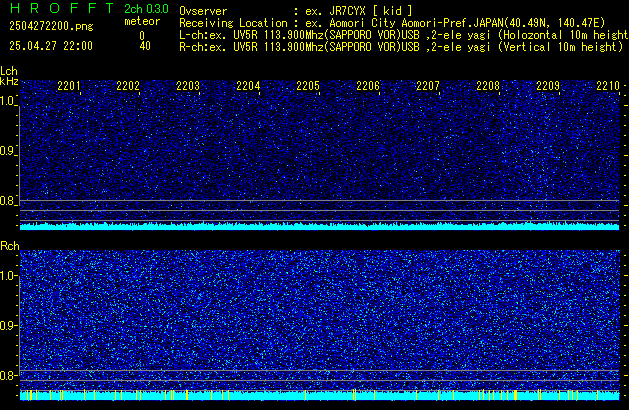Click the Rch 1.0 kHz axis label
629x410 pixels.
[7, 276]
